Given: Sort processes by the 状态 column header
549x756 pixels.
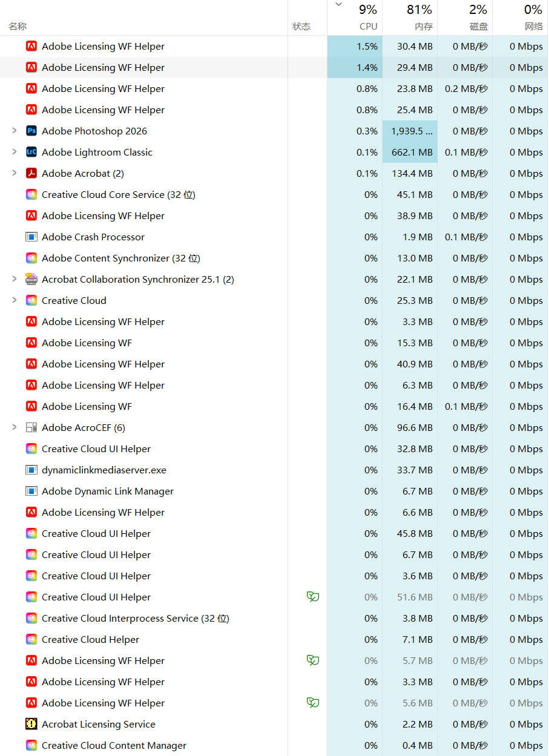Looking at the screenshot, I should (x=301, y=27).
